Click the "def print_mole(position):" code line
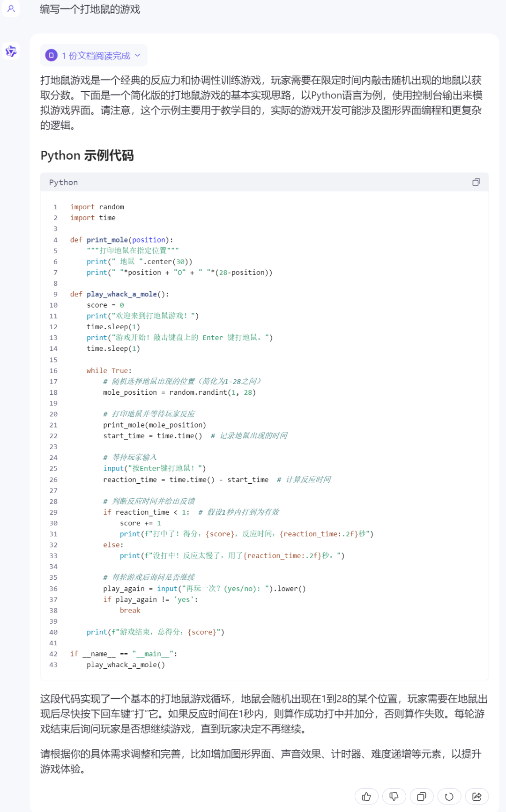Viewport: 506px width, 812px height. coord(121,240)
